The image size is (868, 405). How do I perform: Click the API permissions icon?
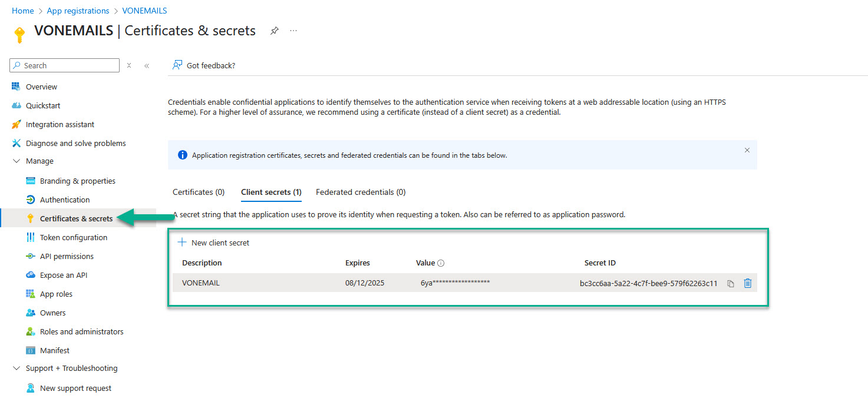[31, 256]
